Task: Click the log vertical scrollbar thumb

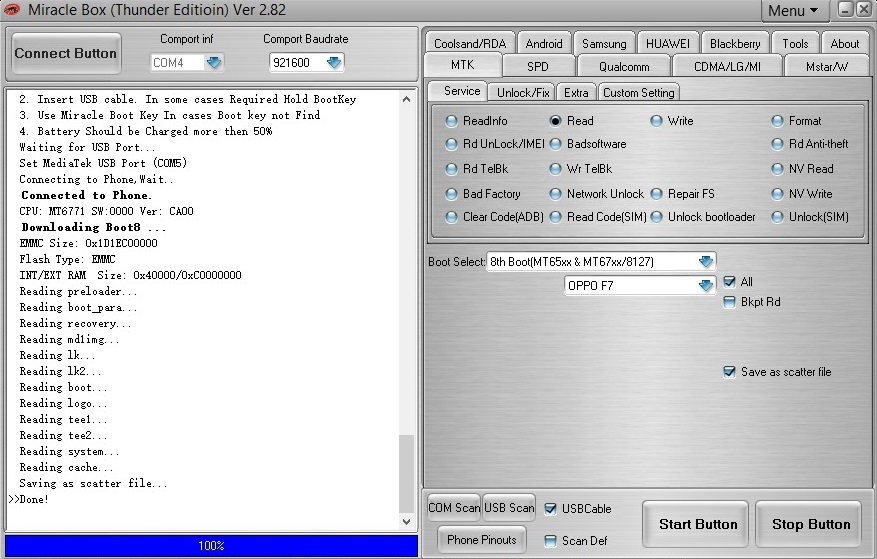Action: (x=407, y=473)
